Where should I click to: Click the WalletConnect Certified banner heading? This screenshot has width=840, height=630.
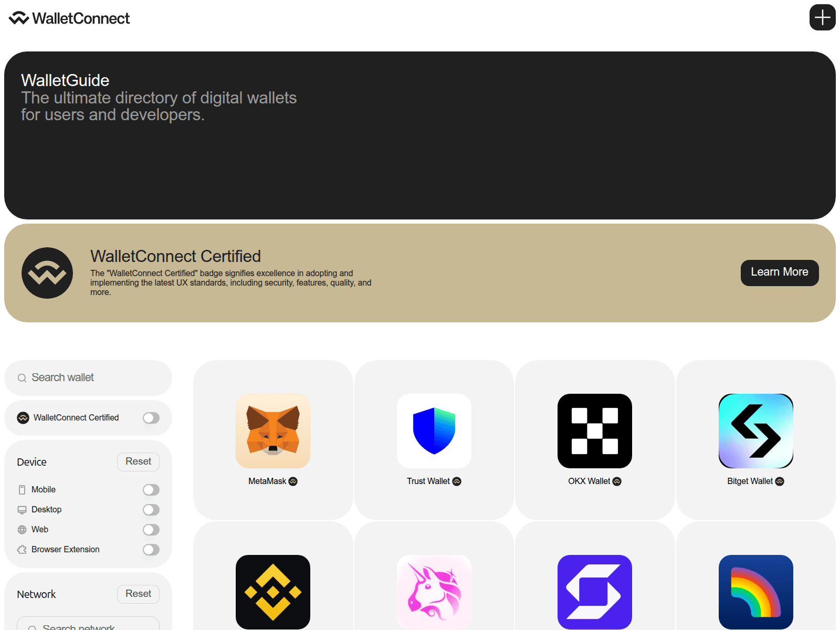click(x=175, y=256)
